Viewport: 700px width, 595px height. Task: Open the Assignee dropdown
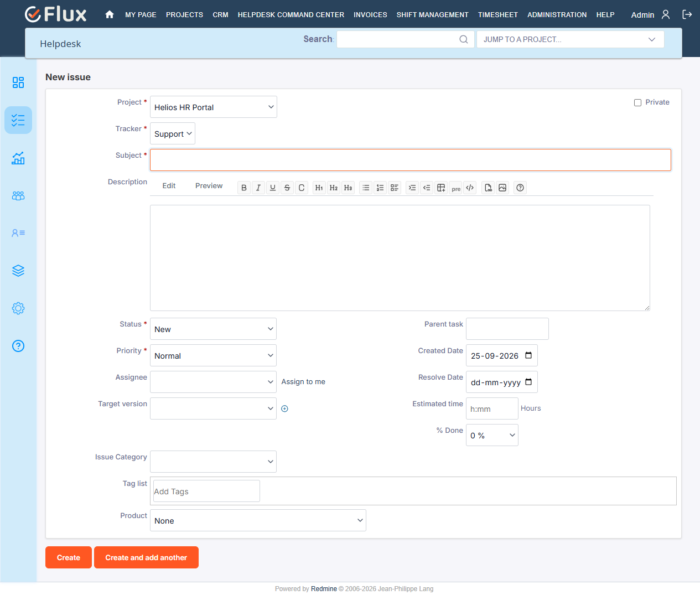click(x=213, y=382)
